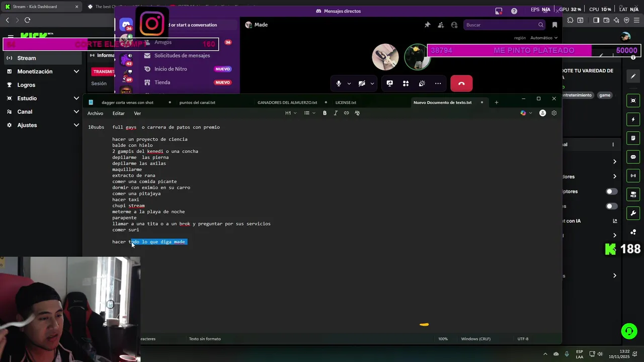Viewport: 644px width, 362px height.
Task: Open microphone options arrow in Discord call
Action: point(349,83)
